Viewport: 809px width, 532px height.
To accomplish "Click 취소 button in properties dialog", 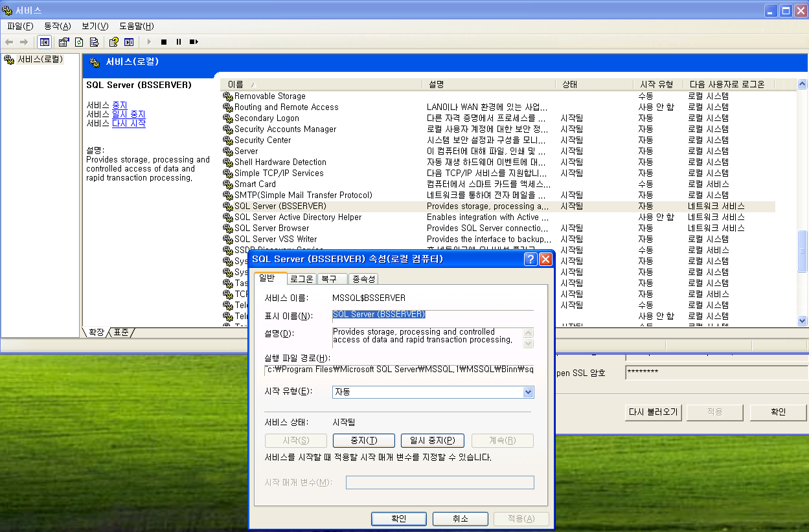I will coord(460,519).
